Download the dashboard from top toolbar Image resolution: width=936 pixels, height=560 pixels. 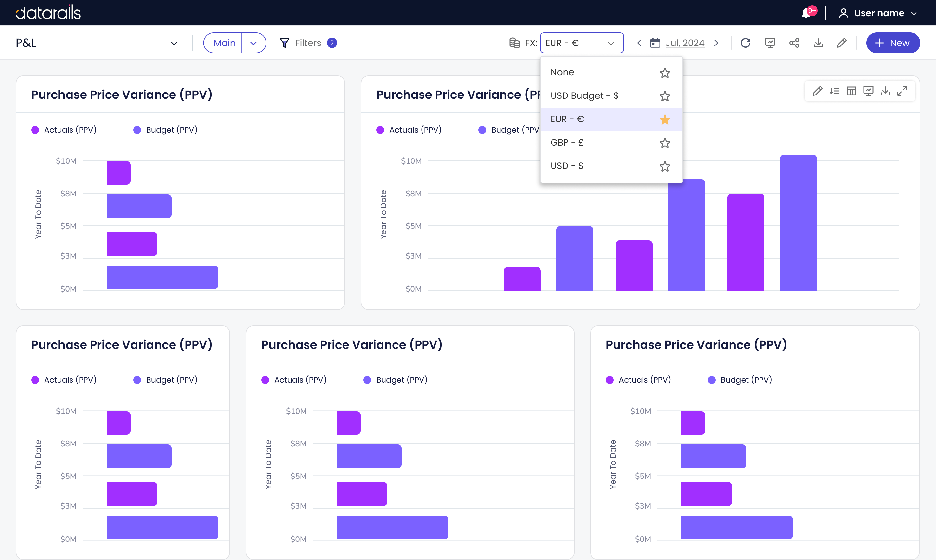click(x=818, y=43)
